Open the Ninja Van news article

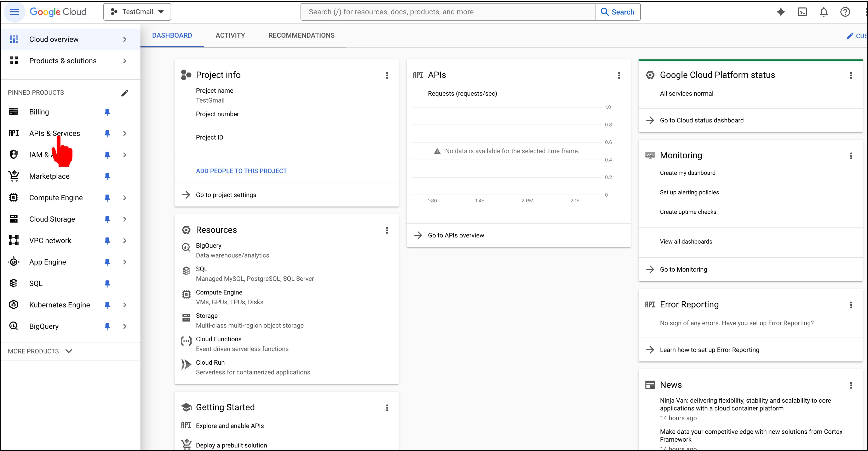745,404
